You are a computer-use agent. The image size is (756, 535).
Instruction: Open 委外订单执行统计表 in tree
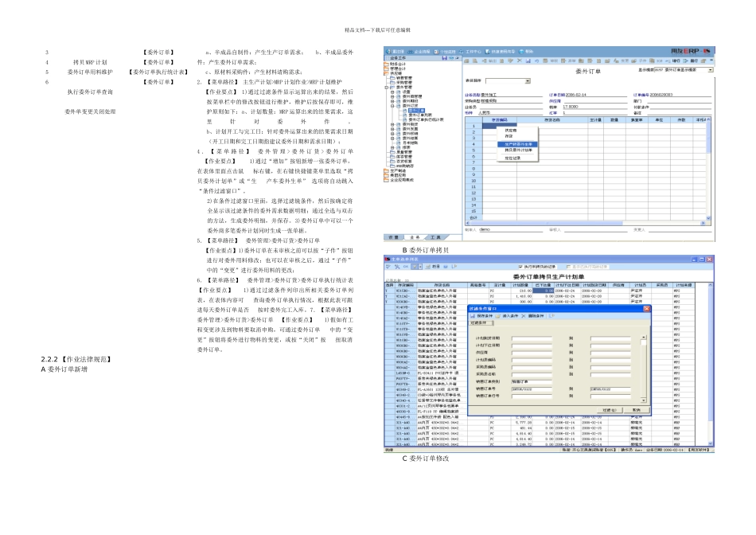(x=426, y=119)
